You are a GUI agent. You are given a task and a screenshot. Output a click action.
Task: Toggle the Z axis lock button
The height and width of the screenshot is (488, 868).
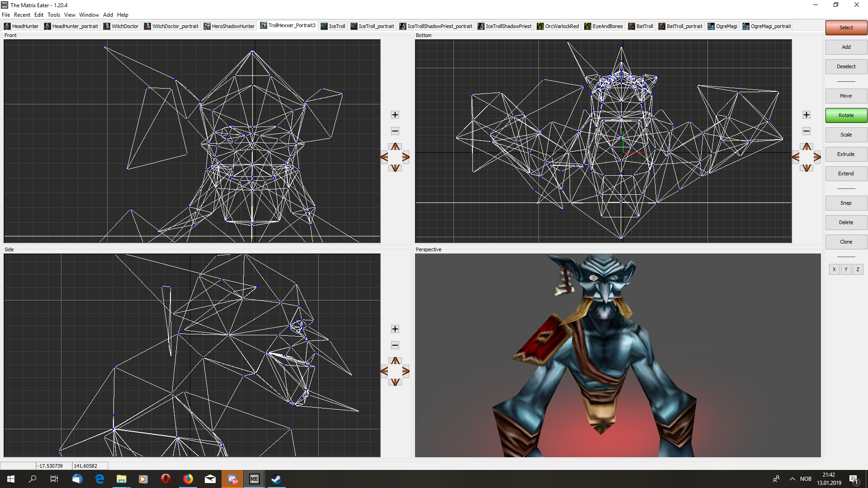click(858, 269)
